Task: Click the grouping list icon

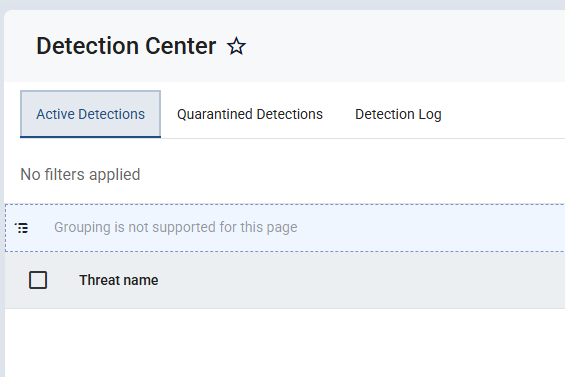Action: (x=22, y=228)
